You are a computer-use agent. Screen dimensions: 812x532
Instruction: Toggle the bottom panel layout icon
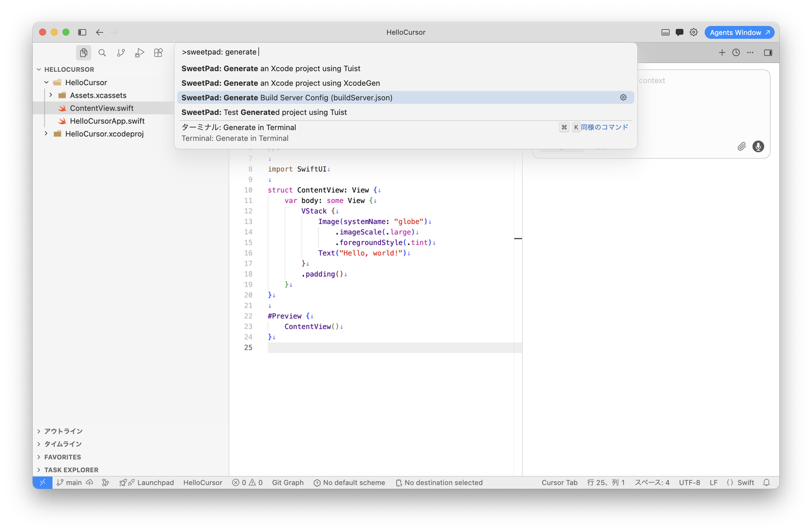[x=666, y=33]
